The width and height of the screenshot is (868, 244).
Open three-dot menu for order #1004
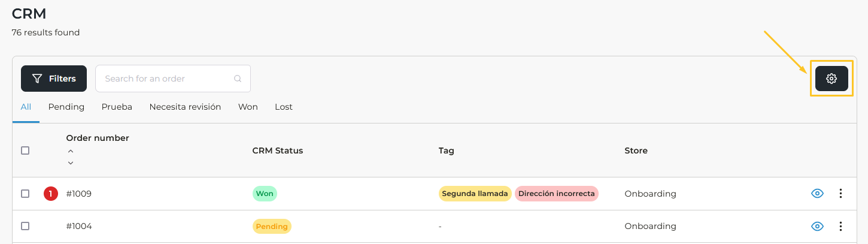(x=840, y=226)
